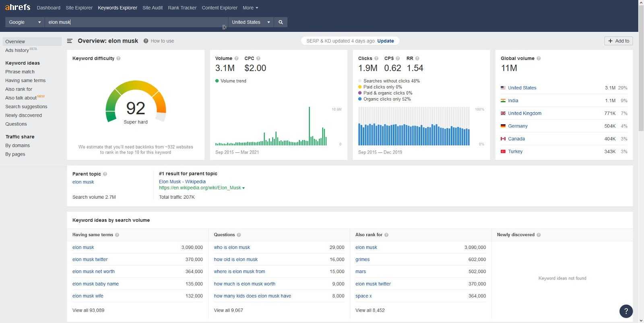Toggle Paid clicks only legend item

coord(380,87)
